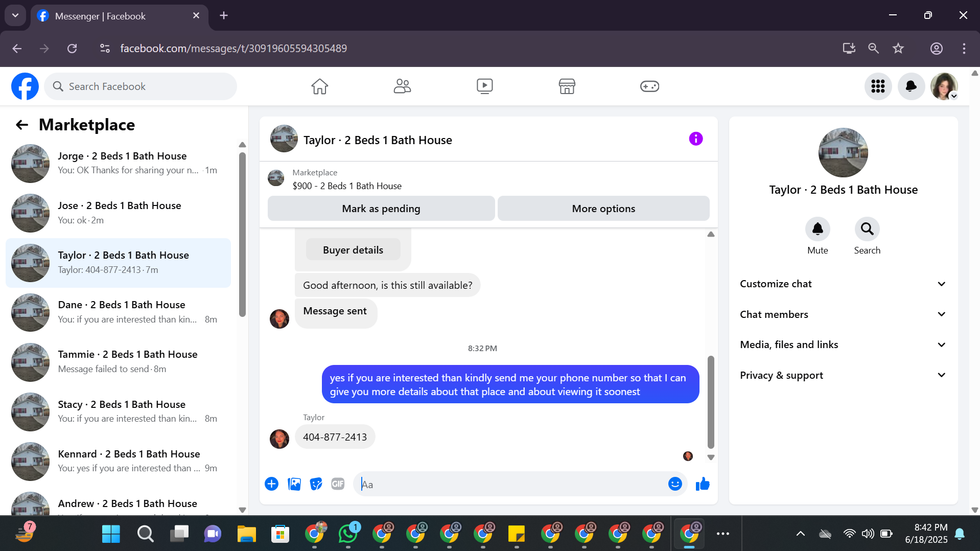Open more actions plus icon in composer
This screenshot has height=551, width=980.
click(x=271, y=484)
